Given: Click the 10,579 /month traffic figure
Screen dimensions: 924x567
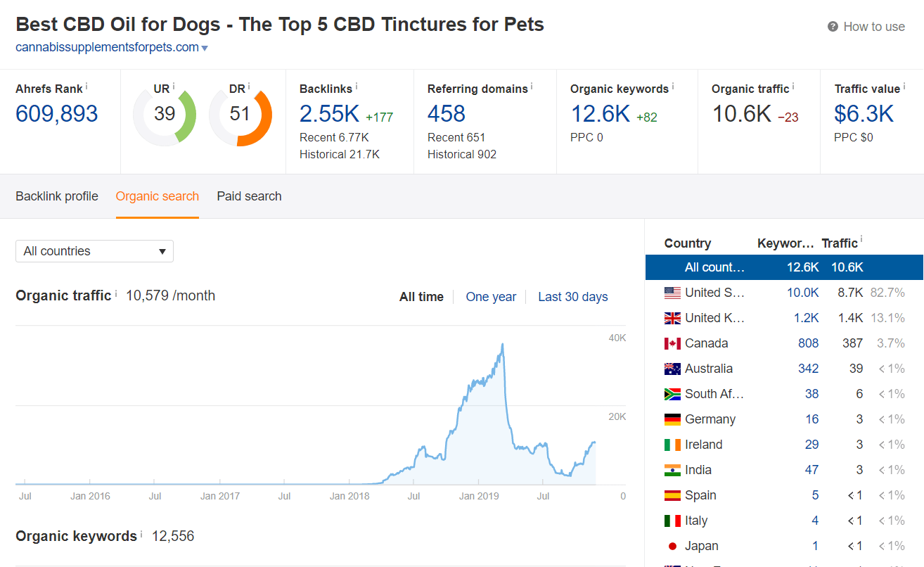Looking at the screenshot, I should tap(171, 295).
